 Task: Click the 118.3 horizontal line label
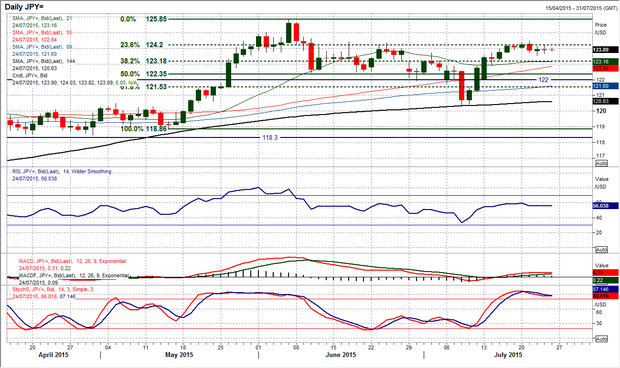pyautogui.click(x=270, y=138)
